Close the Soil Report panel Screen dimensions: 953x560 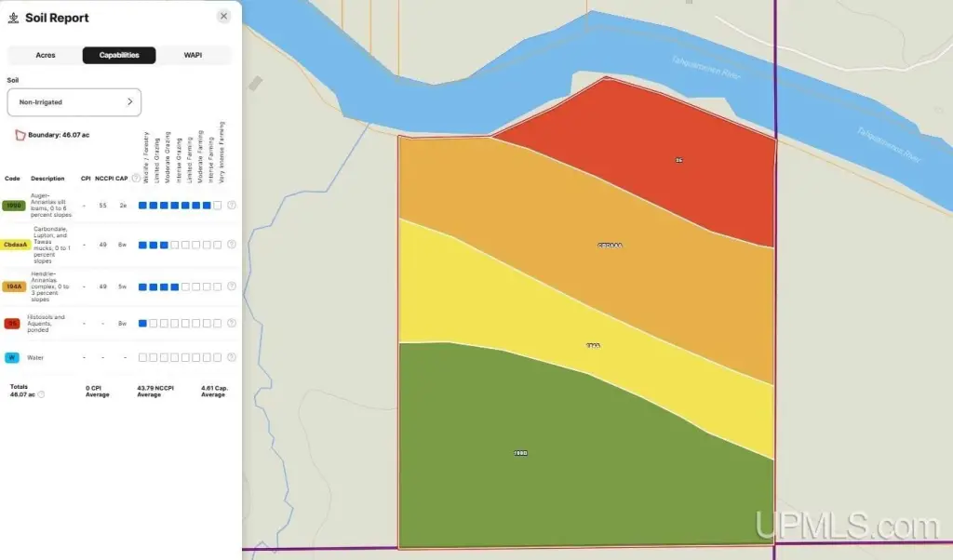[223, 16]
